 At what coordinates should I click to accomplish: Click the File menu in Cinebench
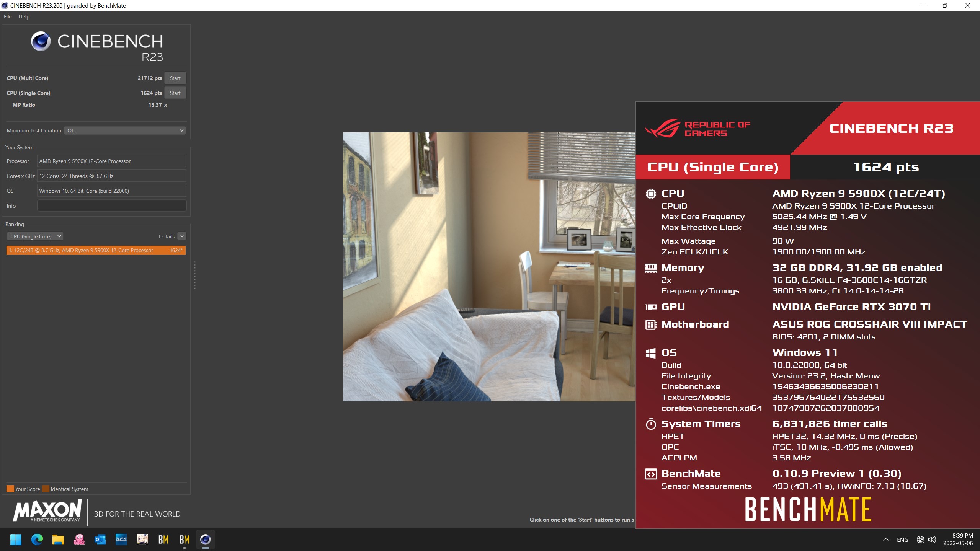click(8, 16)
